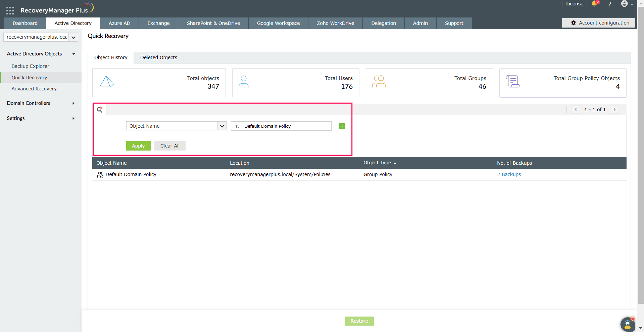
Task: Click the Total Group Policy Objects card
Action: tap(563, 83)
